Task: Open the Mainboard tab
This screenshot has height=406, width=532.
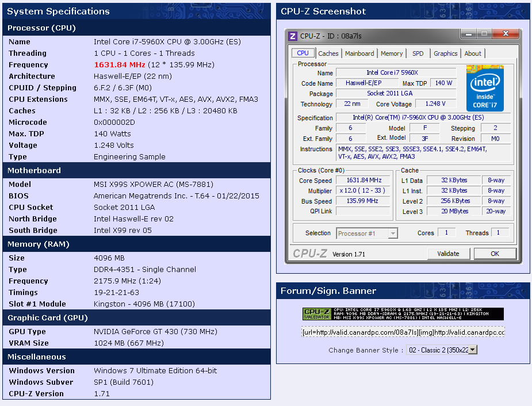Action: tap(359, 53)
